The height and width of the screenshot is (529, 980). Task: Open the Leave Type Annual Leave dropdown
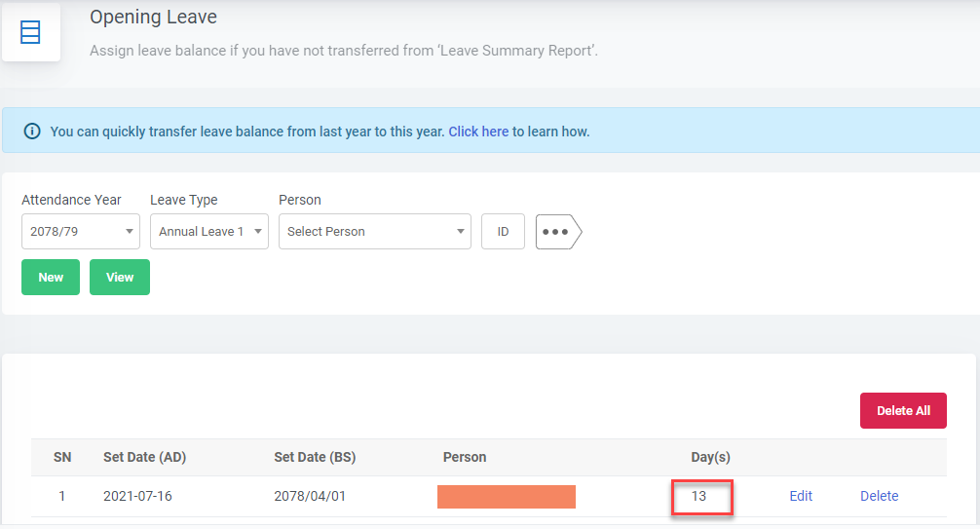[x=209, y=231]
